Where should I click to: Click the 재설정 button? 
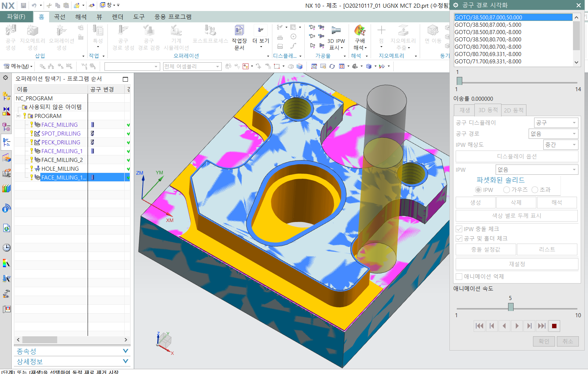point(517,264)
